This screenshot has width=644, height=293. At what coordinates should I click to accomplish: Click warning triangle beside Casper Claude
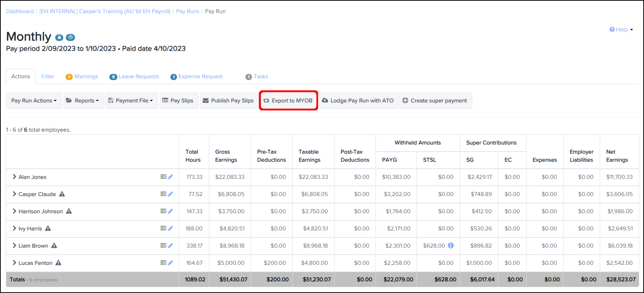(62, 194)
